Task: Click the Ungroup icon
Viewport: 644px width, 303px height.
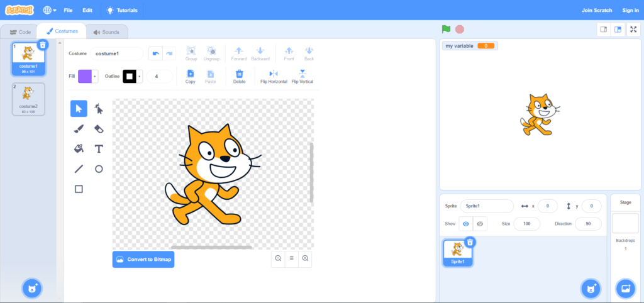Action: [211, 50]
